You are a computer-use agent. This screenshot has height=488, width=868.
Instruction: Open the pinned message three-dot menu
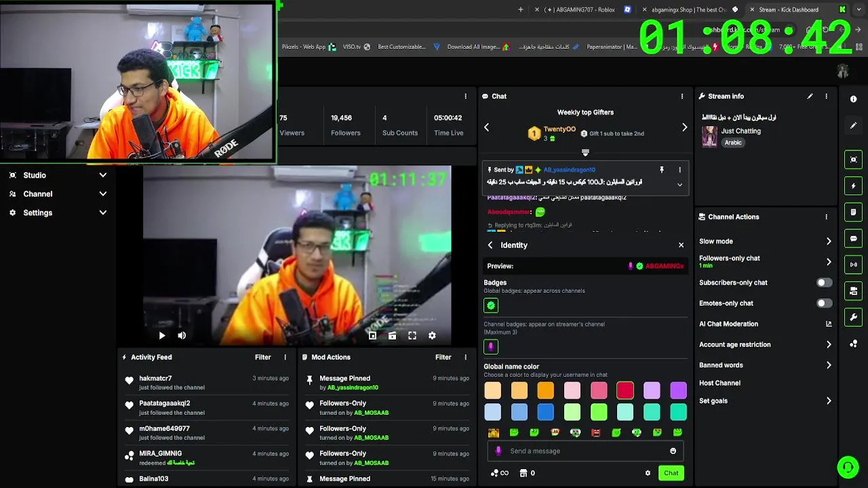(679, 170)
